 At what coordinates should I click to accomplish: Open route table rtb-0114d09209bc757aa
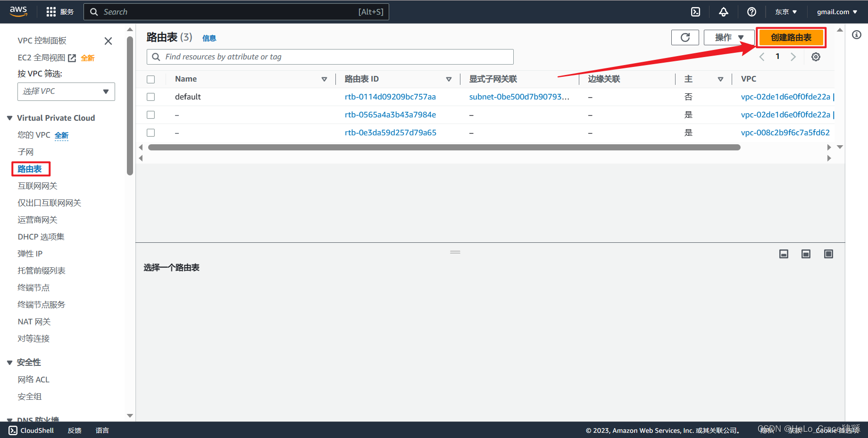click(x=390, y=97)
